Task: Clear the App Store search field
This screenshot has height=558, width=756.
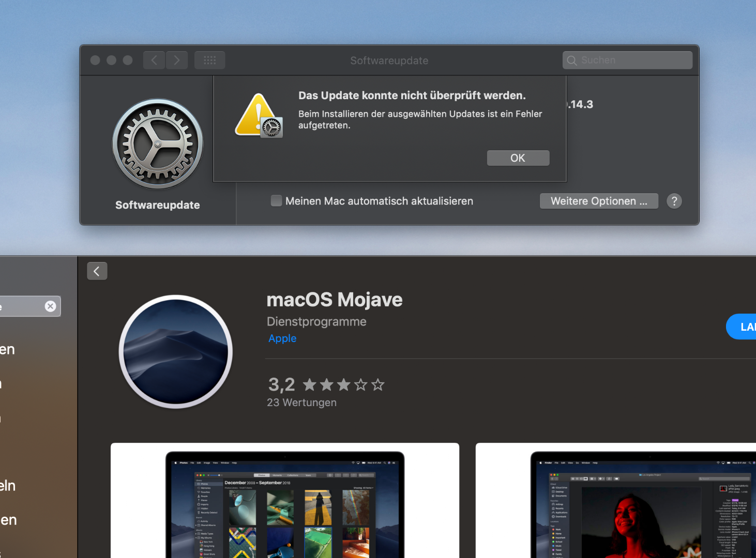Action: pyautogui.click(x=50, y=306)
